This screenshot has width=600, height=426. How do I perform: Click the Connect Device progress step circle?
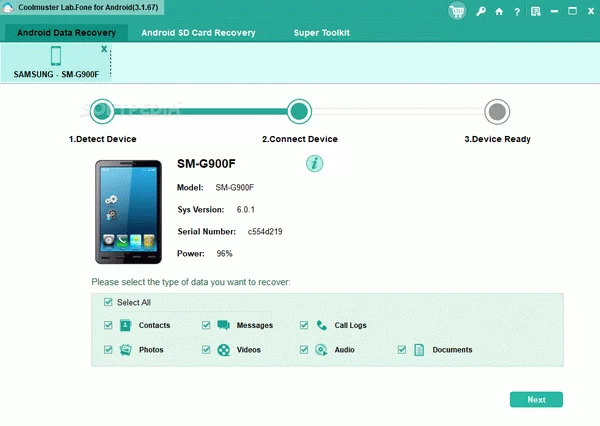pyautogui.click(x=298, y=111)
